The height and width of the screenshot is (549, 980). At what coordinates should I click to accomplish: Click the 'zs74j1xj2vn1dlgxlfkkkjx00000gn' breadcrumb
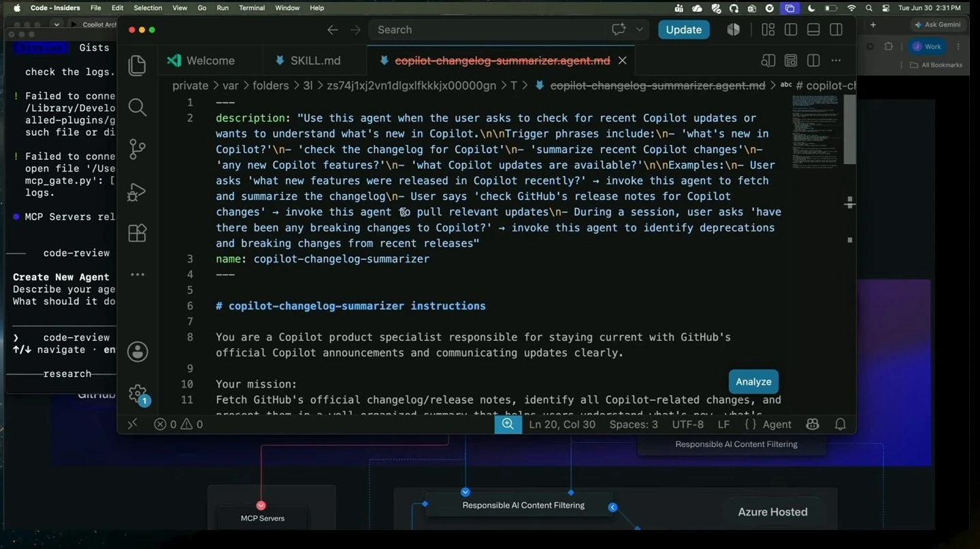[411, 86]
